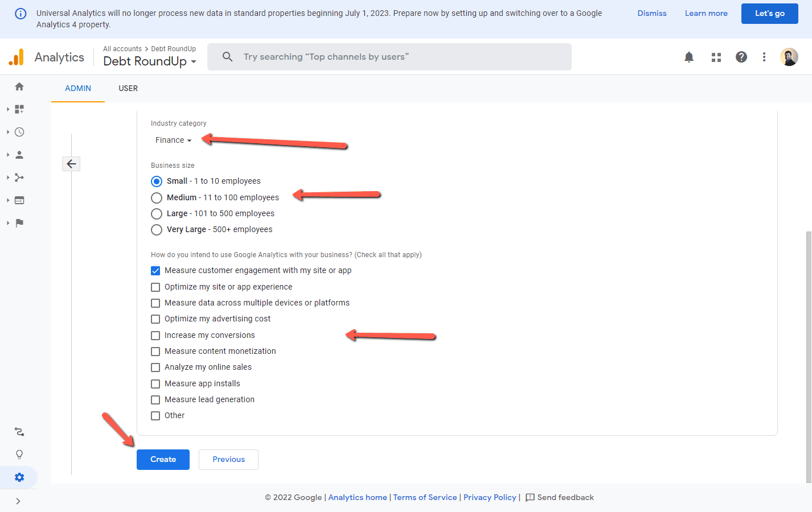The width and height of the screenshot is (812, 512).
Task: Check Measure data across multiple devices
Action: coord(155,303)
